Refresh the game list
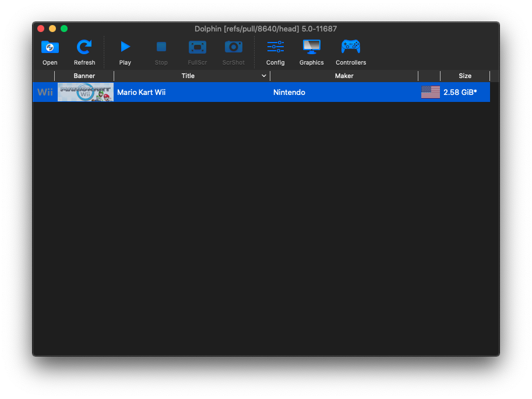 84,52
